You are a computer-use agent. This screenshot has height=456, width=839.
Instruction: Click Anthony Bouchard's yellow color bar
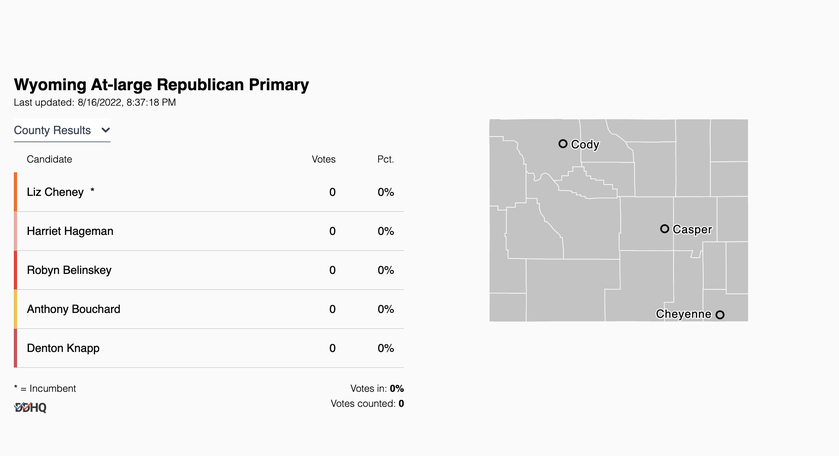16,309
